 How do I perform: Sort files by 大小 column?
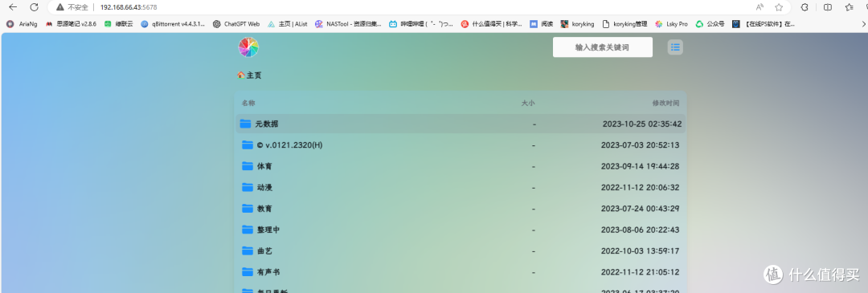(528, 103)
